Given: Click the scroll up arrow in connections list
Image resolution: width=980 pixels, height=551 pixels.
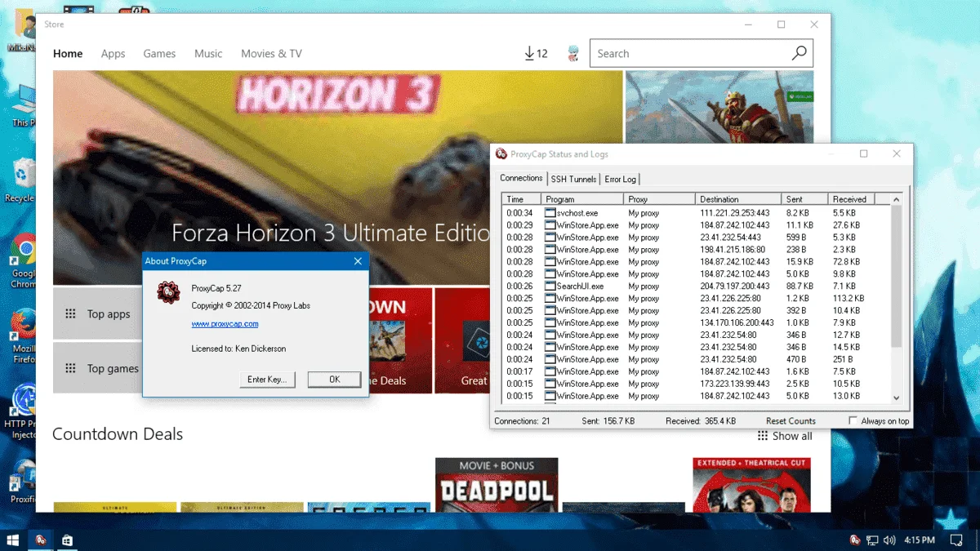Looking at the screenshot, I should point(896,199).
